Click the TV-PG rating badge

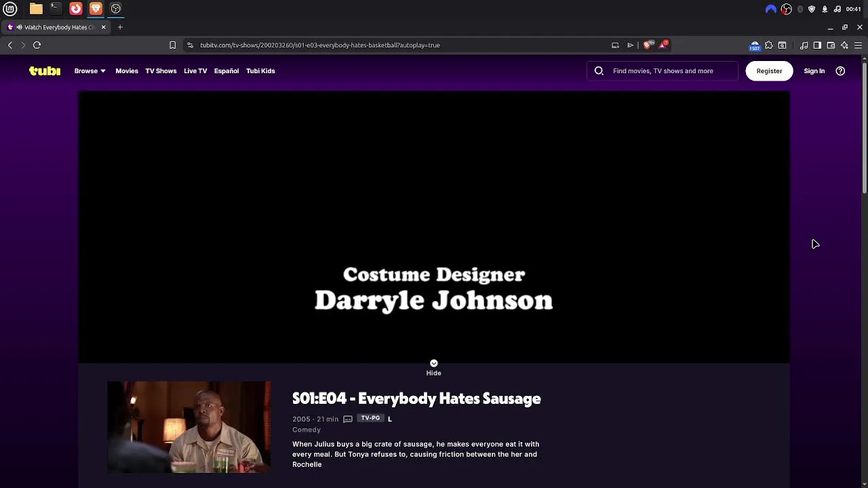tap(370, 418)
